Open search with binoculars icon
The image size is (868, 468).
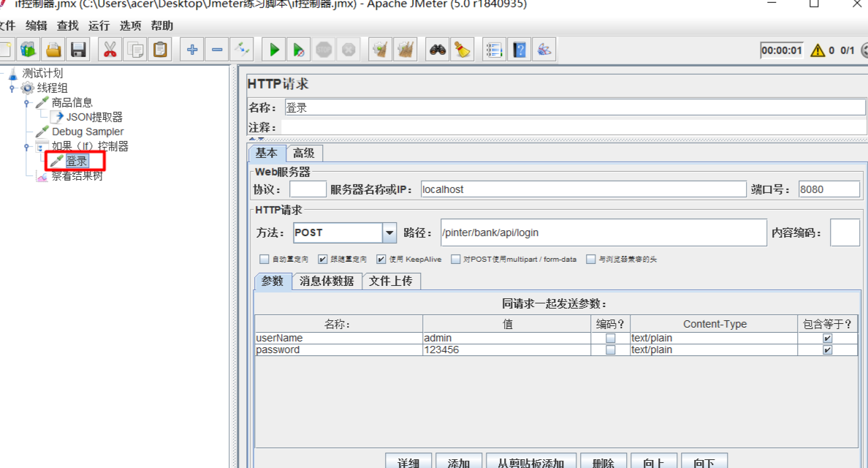(x=438, y=50)
